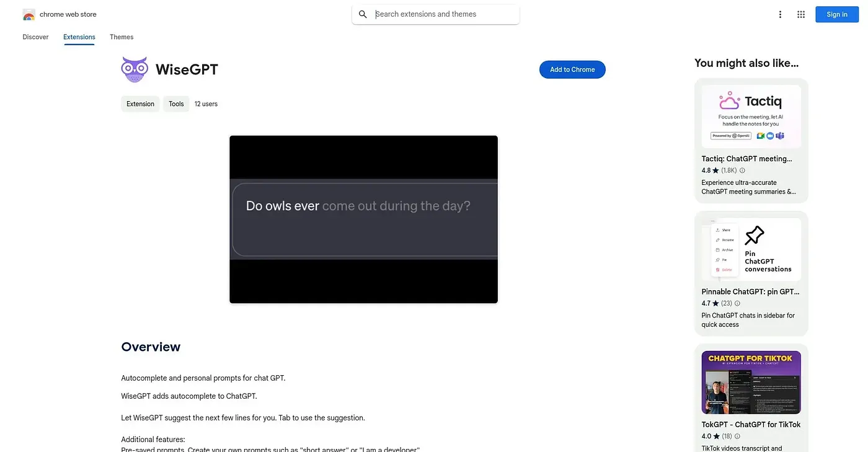
Task: Open the Tactiq: ChatGPT meeting title
Action: point(747,159)
